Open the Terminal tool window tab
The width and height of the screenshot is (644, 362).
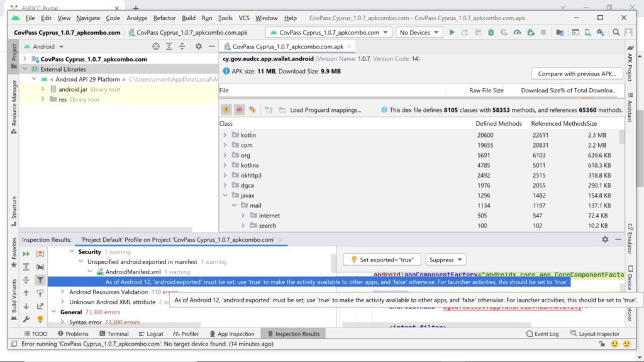tap(114, 334)
